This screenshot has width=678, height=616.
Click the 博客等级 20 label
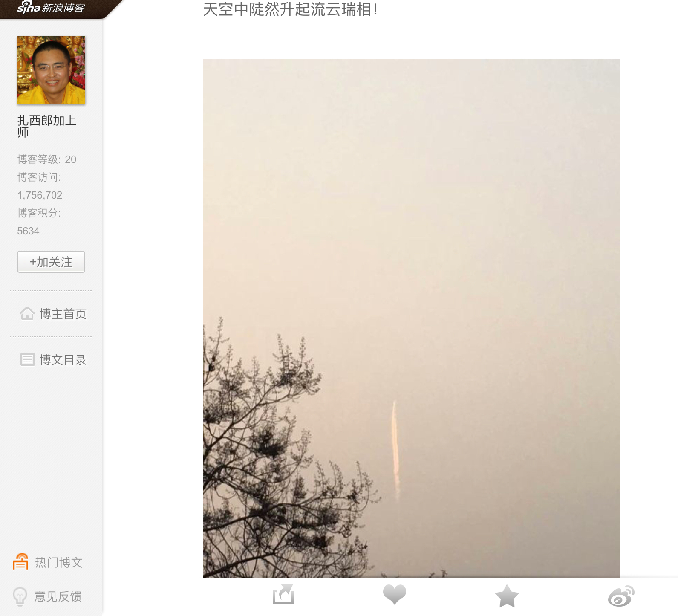(47, 159)
